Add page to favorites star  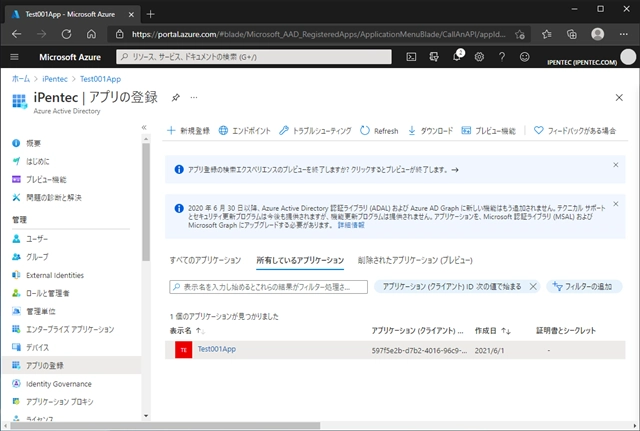click(x=520, y=35)
